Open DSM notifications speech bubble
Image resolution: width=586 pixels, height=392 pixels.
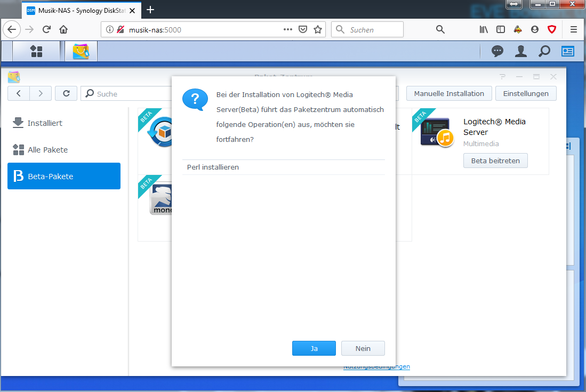tap(497, 51)
